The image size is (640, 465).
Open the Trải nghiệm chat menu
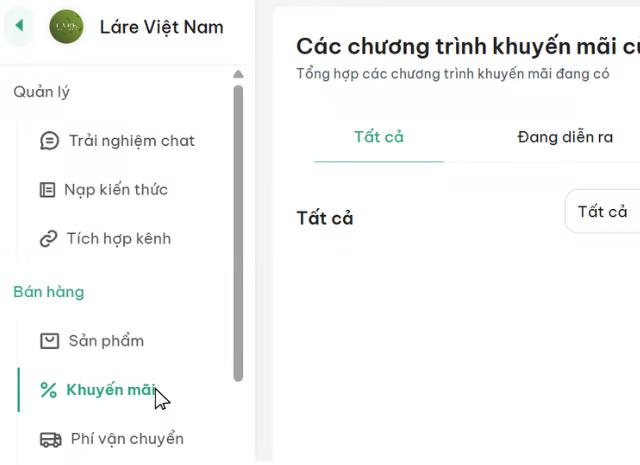(x=131, y=141)
